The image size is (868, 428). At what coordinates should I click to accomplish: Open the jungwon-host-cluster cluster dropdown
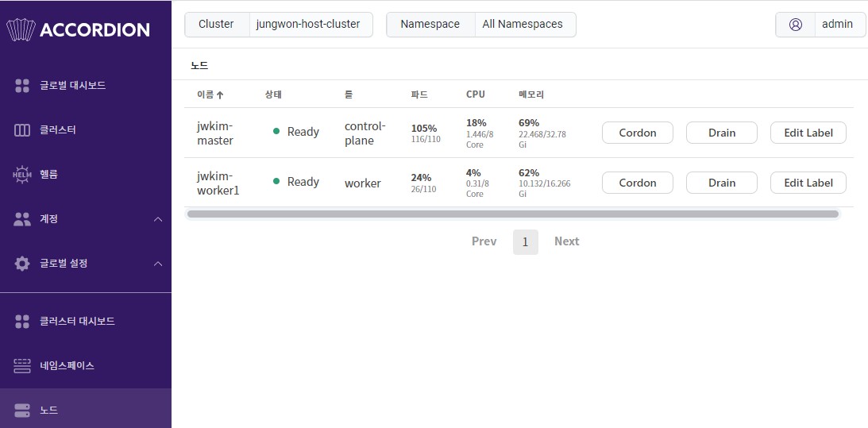click(x=311, y=25)
